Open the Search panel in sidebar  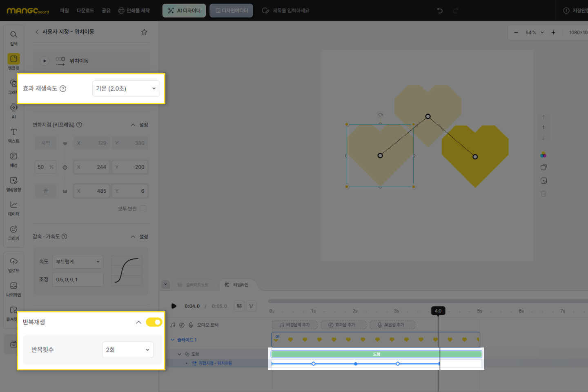click(x=13, y=38)
